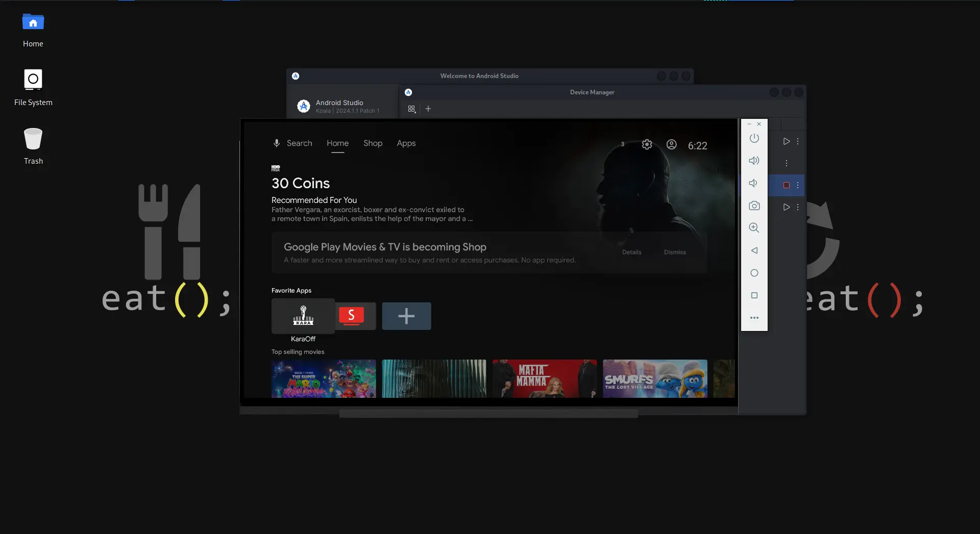Click the Favorite Apps section heading

click(x=291, y=291)
